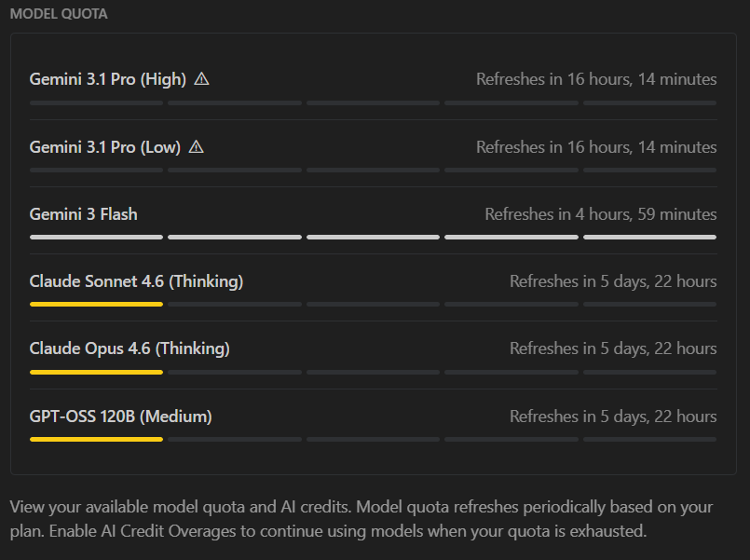750x560 pixels.
Task: Click Claude Opus 4.6 (Thinking) label
Action: click(130, 348)
